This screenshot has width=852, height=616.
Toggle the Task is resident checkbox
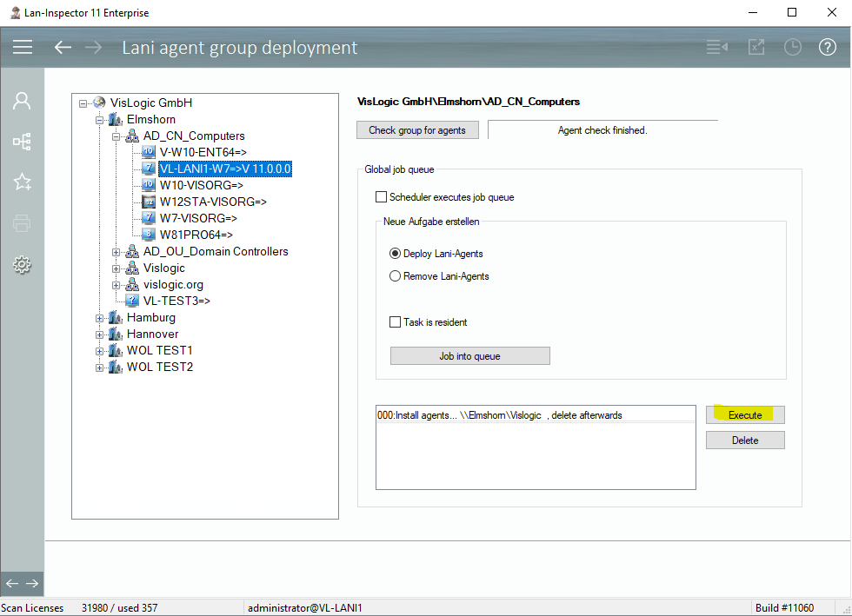point(396,322)
